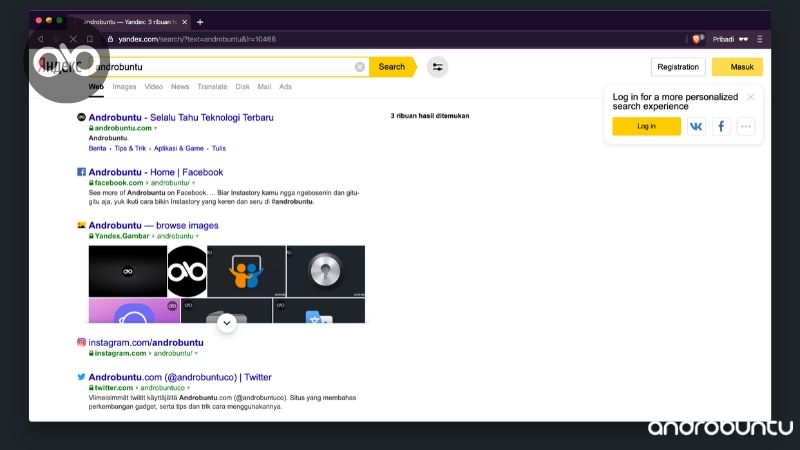Log in with Facebook icon

click(721, 126)
